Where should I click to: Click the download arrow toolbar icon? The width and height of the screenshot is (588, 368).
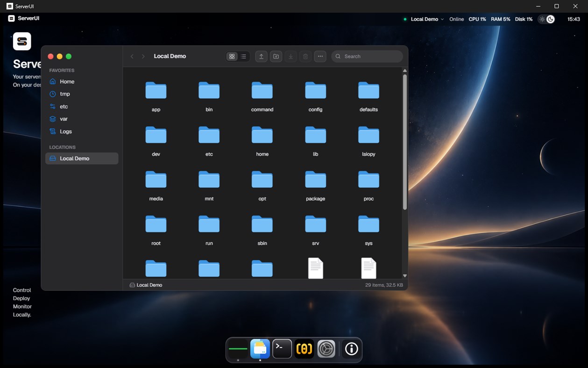click(290, 56)
